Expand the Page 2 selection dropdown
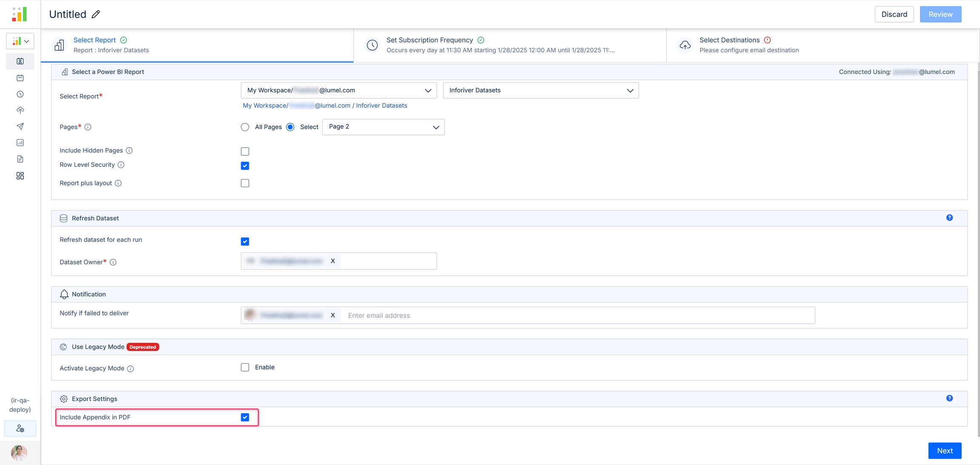This screenshot has height=465, width=980. click(383, 127)
